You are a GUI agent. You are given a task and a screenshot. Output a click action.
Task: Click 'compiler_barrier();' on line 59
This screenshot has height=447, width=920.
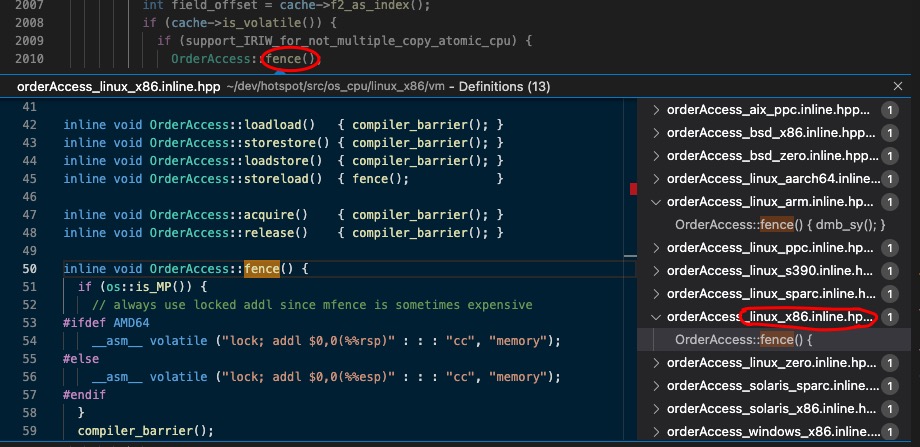click(x=146, y=431)
